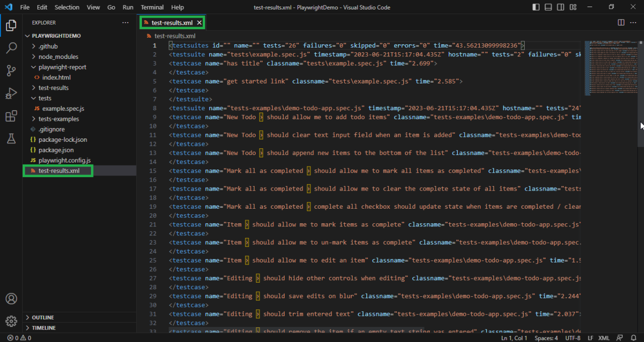Expand the OUTLINE section
644x342 pixels.
[43, 317]
